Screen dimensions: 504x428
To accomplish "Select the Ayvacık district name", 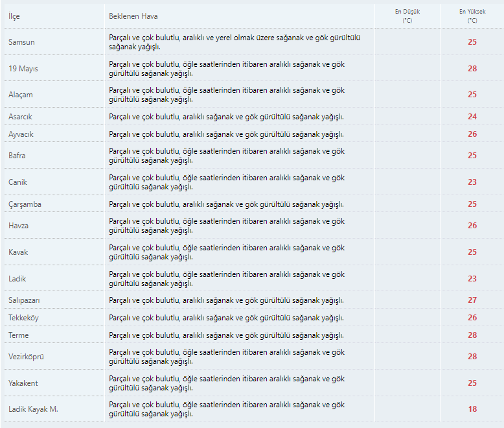I will [x=21, y=134].
